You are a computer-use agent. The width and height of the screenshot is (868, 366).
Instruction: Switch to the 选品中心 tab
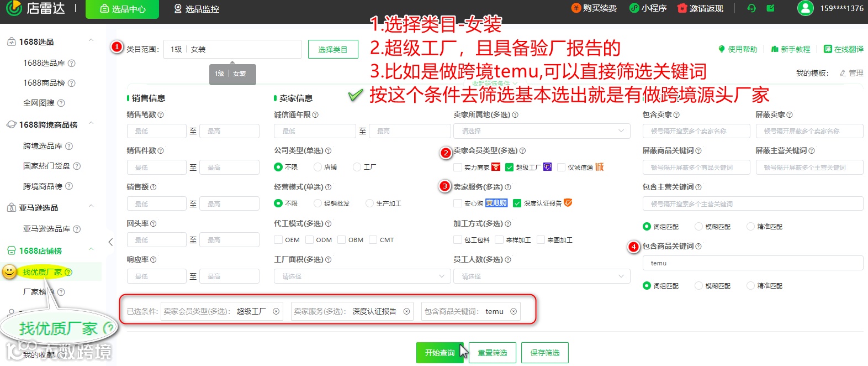[122, 9]
